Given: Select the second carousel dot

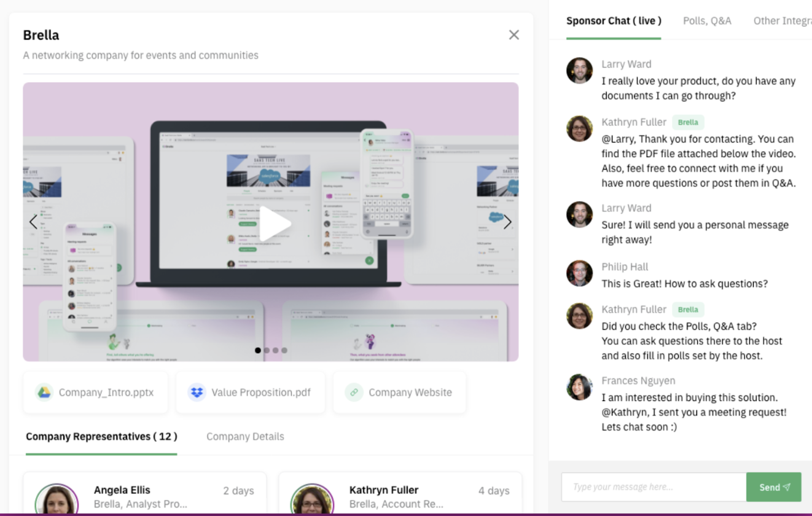Looking at the screenshot, I should (x=267, y=350).
